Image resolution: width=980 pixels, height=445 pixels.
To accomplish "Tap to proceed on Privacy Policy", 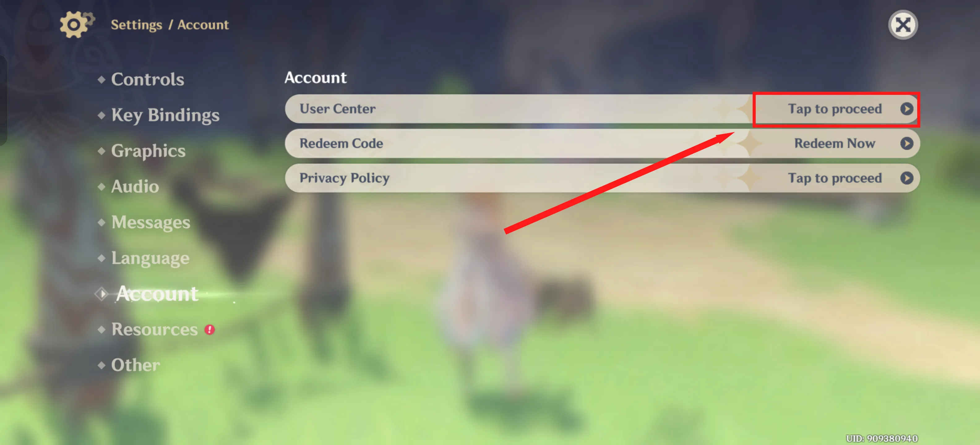I will click(x=835, y=178).
